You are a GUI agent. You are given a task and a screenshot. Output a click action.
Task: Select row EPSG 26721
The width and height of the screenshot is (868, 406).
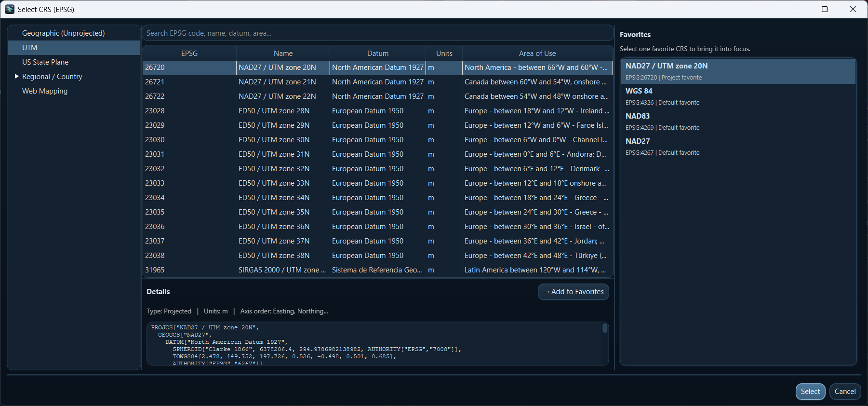tap(378, 82)
